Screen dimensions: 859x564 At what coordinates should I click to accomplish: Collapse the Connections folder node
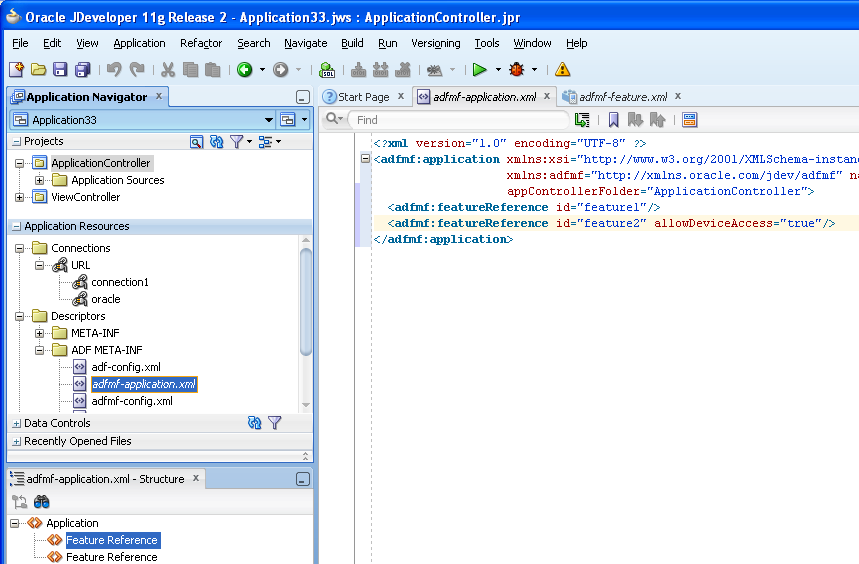click(20, 248)
